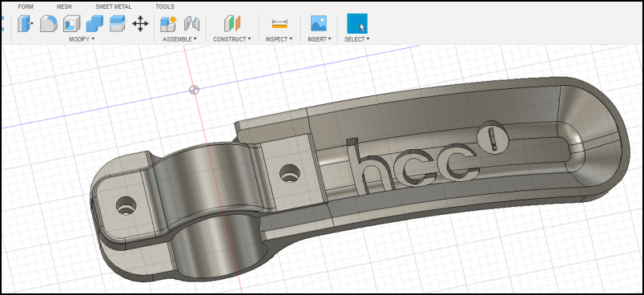
Task: Select the Press Pull tool icon
Action: coord(26,24)
